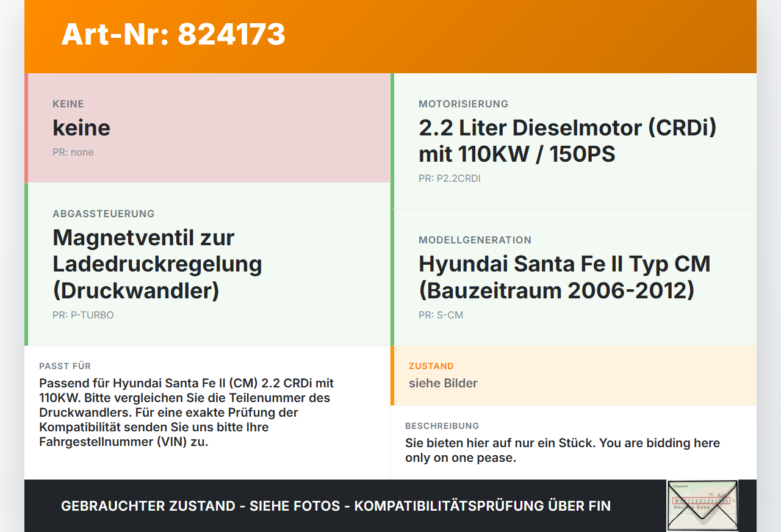Click the PR: P-TURBO code
Viewport: 781px width, 532px height.
83,315
